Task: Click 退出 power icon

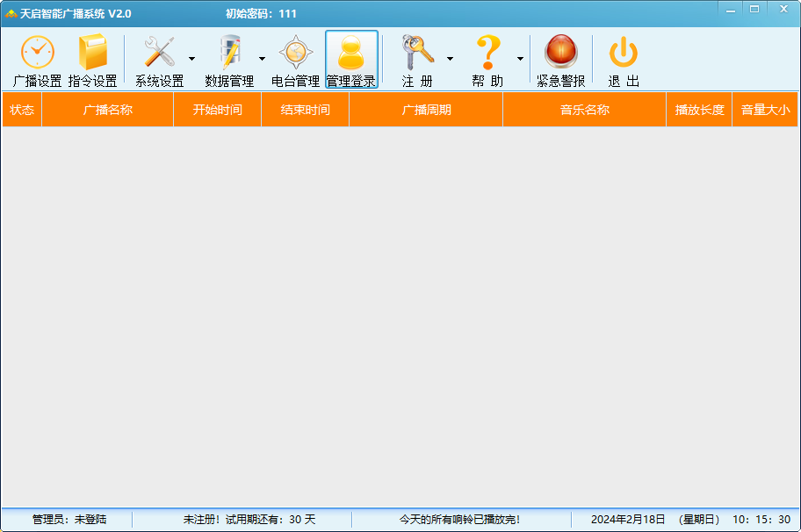Action: point(624,52)
